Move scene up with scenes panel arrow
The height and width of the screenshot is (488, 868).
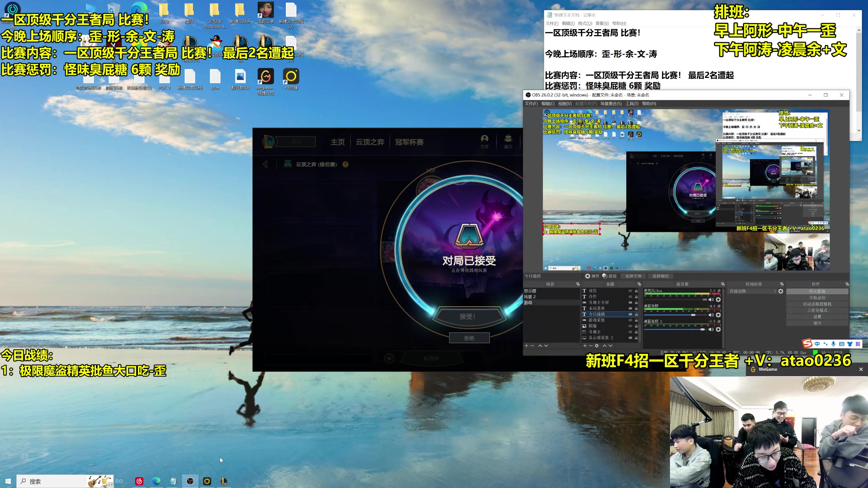540,346
